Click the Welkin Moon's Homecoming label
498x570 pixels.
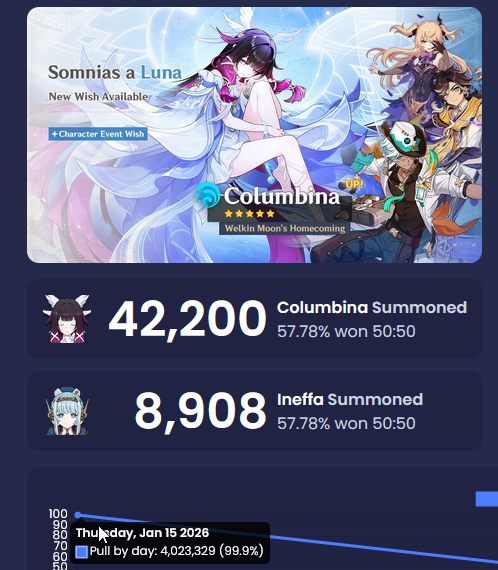[285, 228]
